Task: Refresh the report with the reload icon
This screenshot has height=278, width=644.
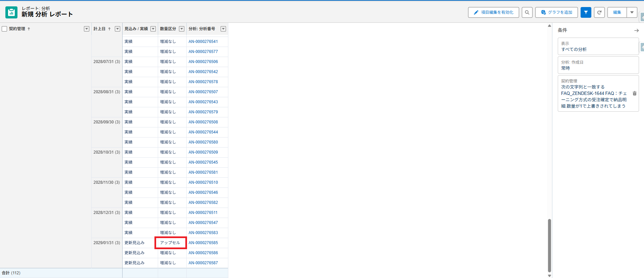Action: click(599, 12)
